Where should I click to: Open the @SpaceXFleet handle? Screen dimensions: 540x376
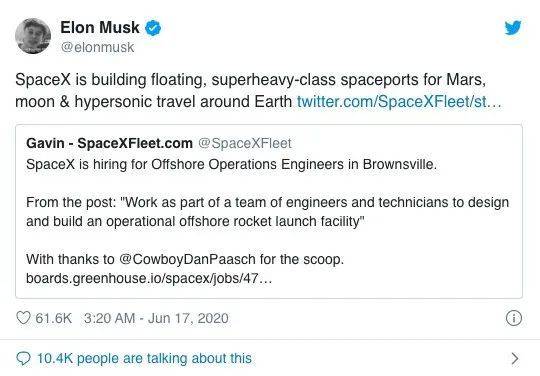(245, 143)
